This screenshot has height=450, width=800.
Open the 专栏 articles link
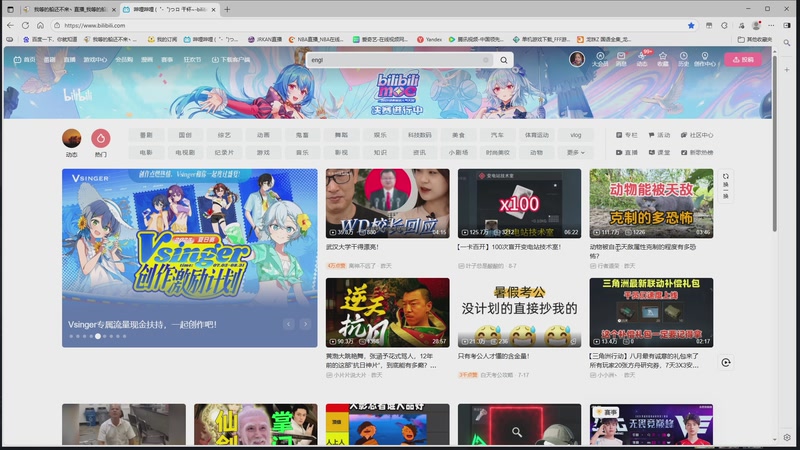(x=627, y=135)
